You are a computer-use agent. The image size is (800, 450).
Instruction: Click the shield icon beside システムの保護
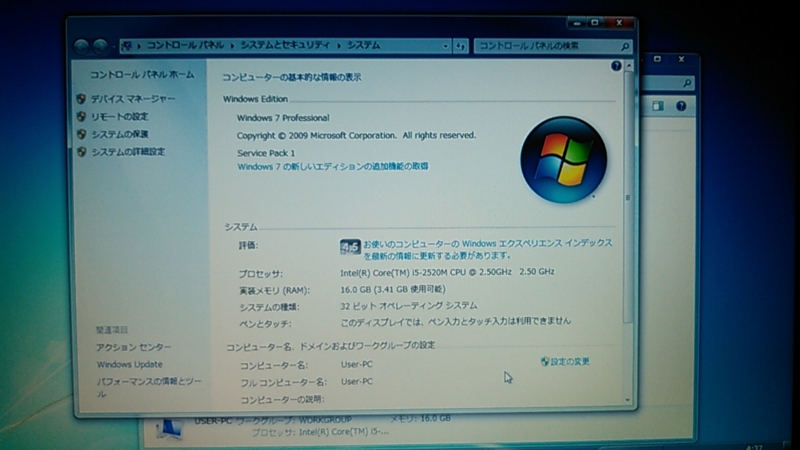tap(81, 134)
